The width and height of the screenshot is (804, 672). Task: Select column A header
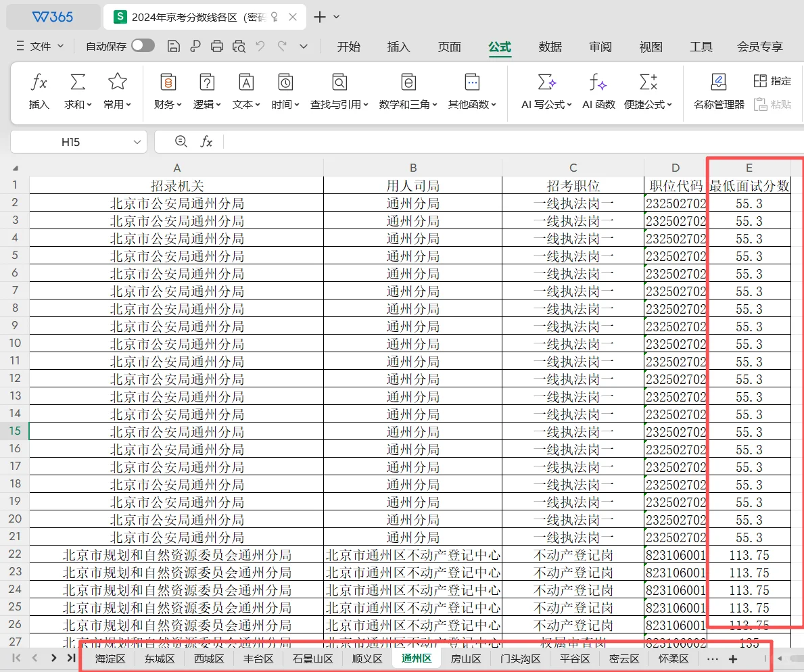(x=176, y=168)
